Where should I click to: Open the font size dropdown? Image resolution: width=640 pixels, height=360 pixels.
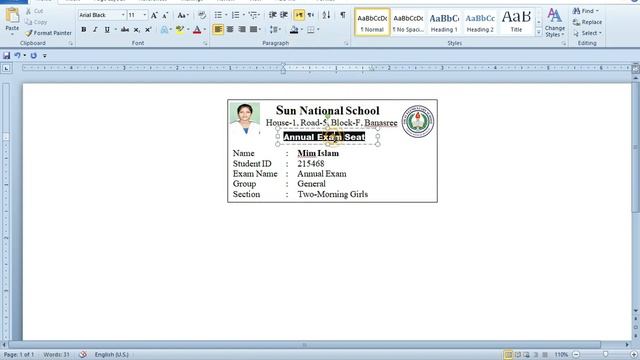coord(145,15)
